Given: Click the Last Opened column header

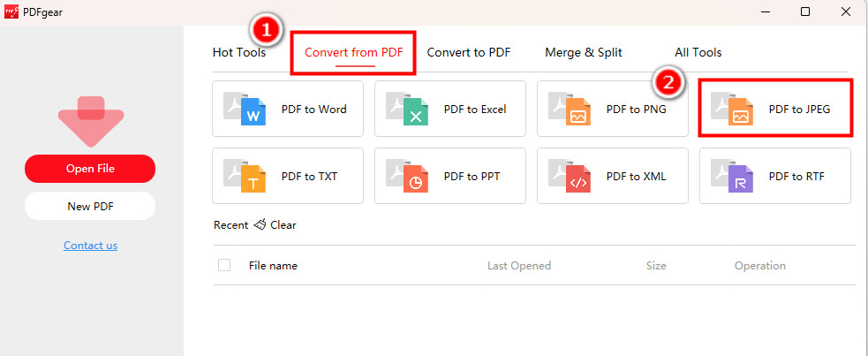Looking at the screenshot, I should point(519,266).
